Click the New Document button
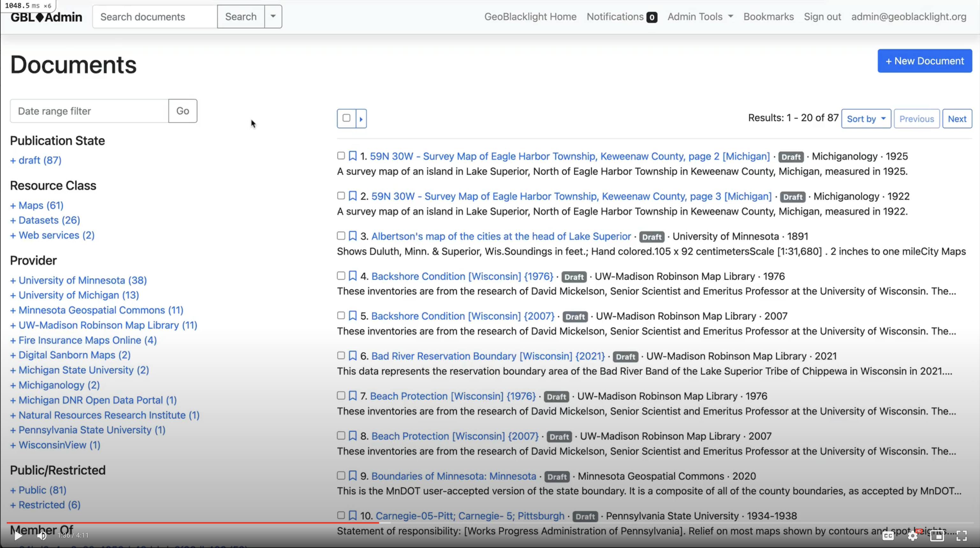Viewport: 980px width, 548px height. (925, 61)
